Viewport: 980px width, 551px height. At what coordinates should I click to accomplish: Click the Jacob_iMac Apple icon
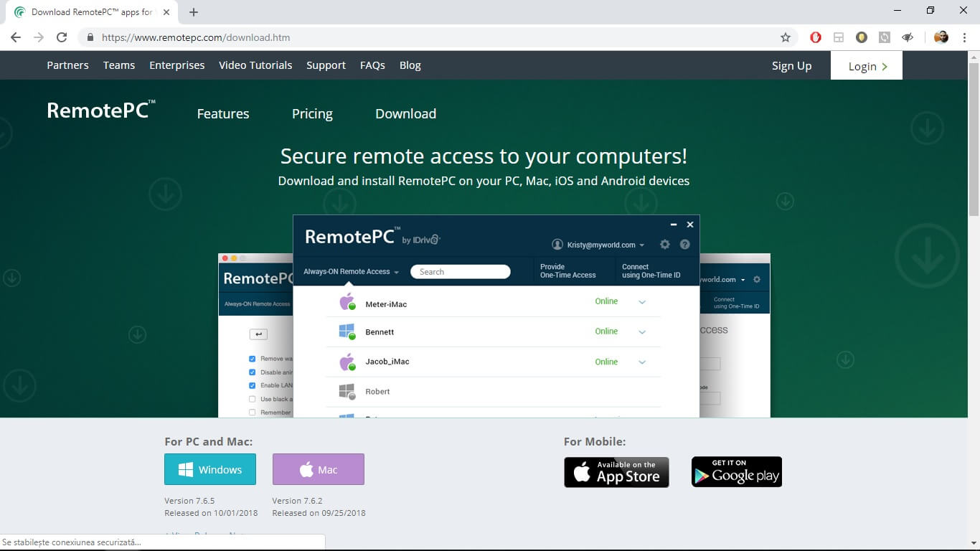point(347,362)
